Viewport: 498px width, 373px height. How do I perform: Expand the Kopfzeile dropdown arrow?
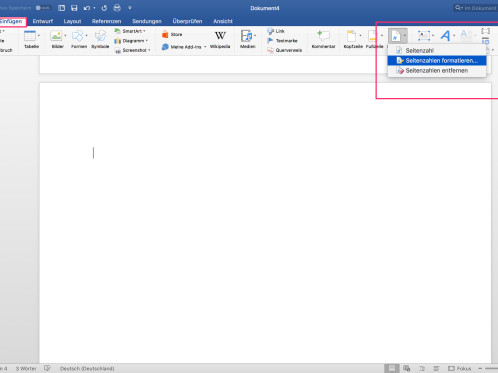(x=360, y=35)
